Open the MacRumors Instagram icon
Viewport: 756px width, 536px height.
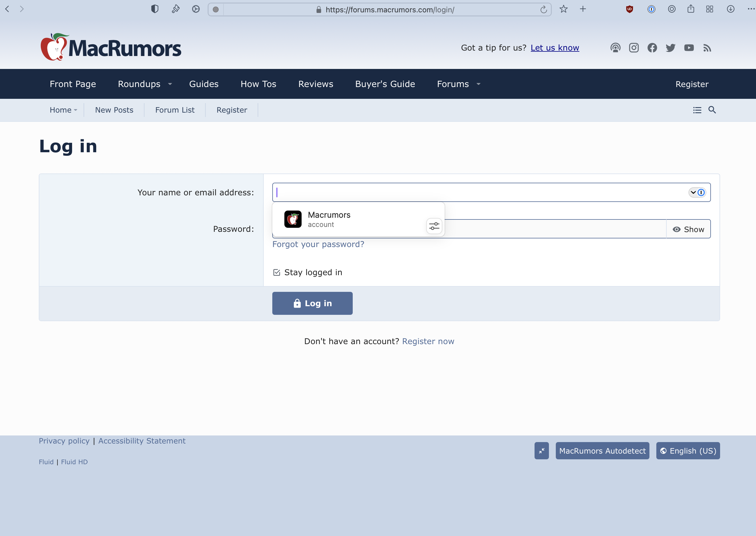point(634,48)
